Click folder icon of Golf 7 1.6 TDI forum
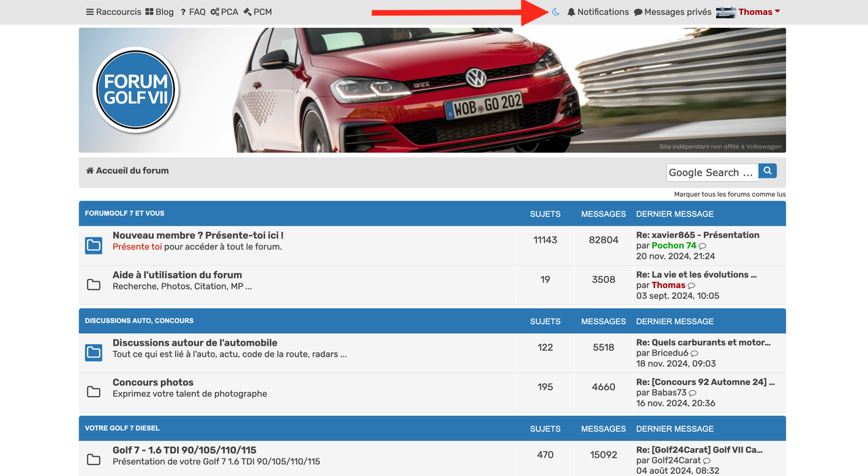 94,460
